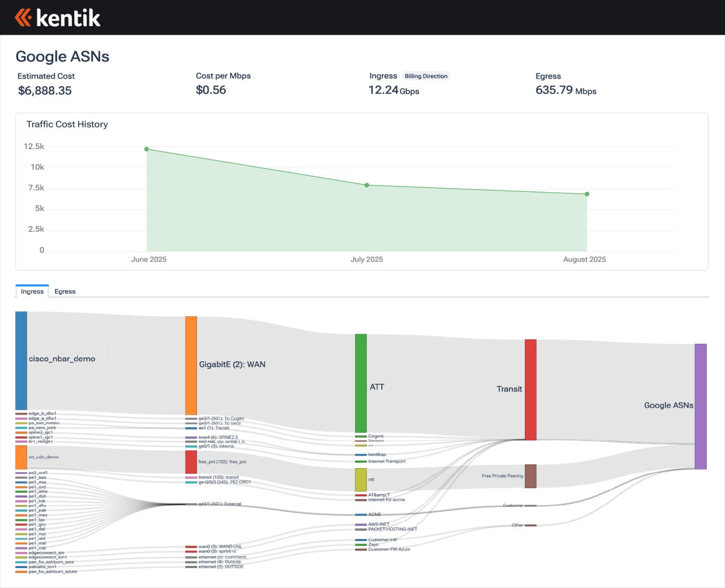Click the Transit red Sankey node

click(x=530, y=390)
